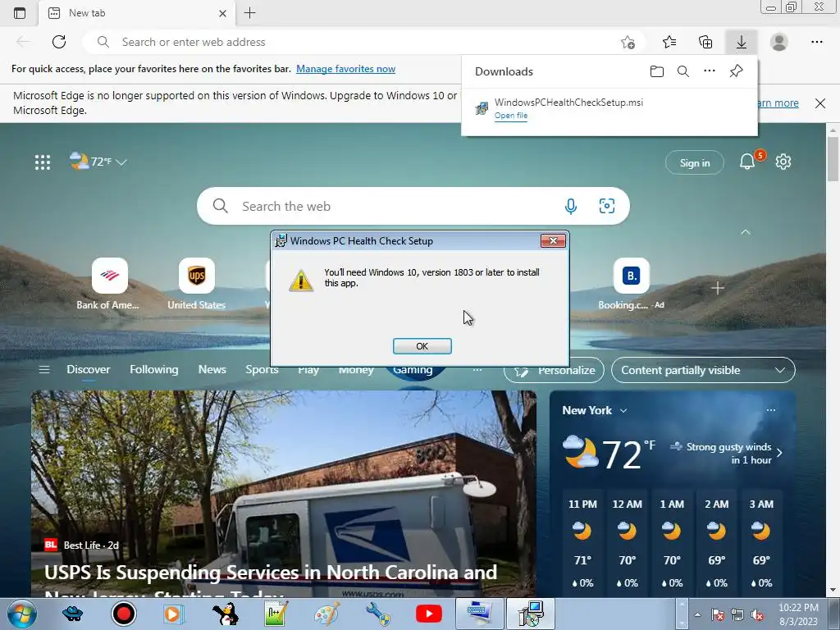This screenshot has width=840, height=630.
Task: Click OK in Health Check Setup dialog
Action: point(422,346)
